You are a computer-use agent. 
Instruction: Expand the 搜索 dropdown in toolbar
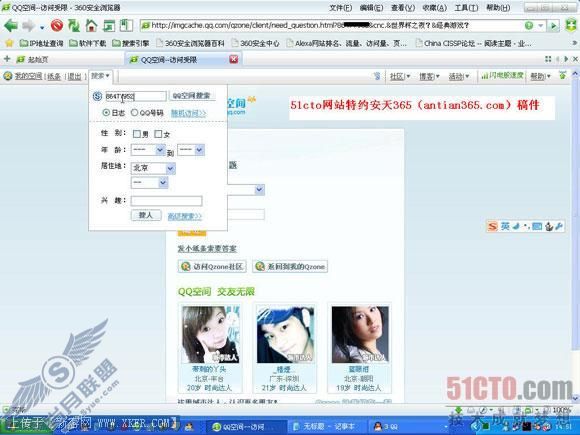tap(100, 76)
